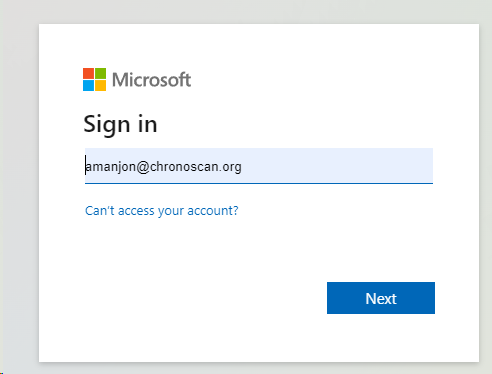
Task: Click empty area at right of email field
Action: click(337, 166)
